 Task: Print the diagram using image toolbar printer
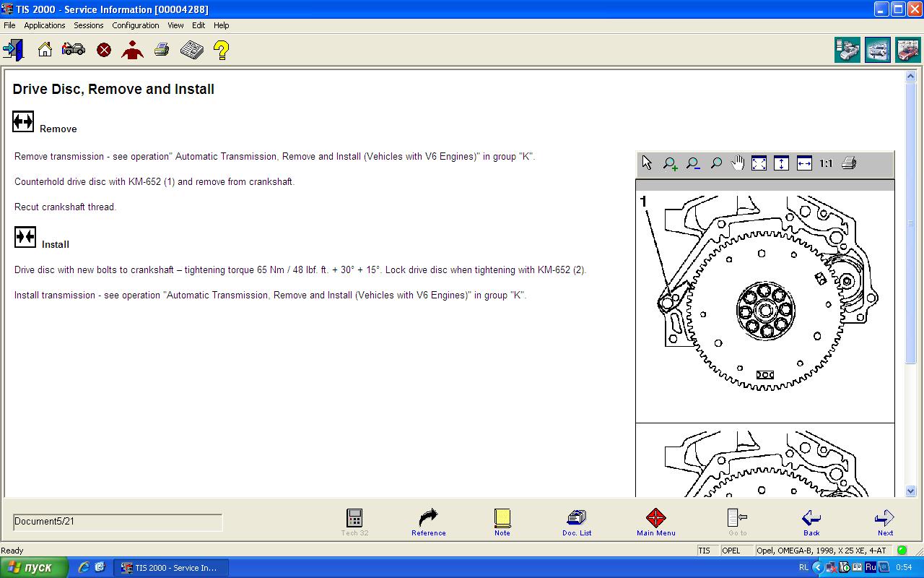tap(849, 164)
